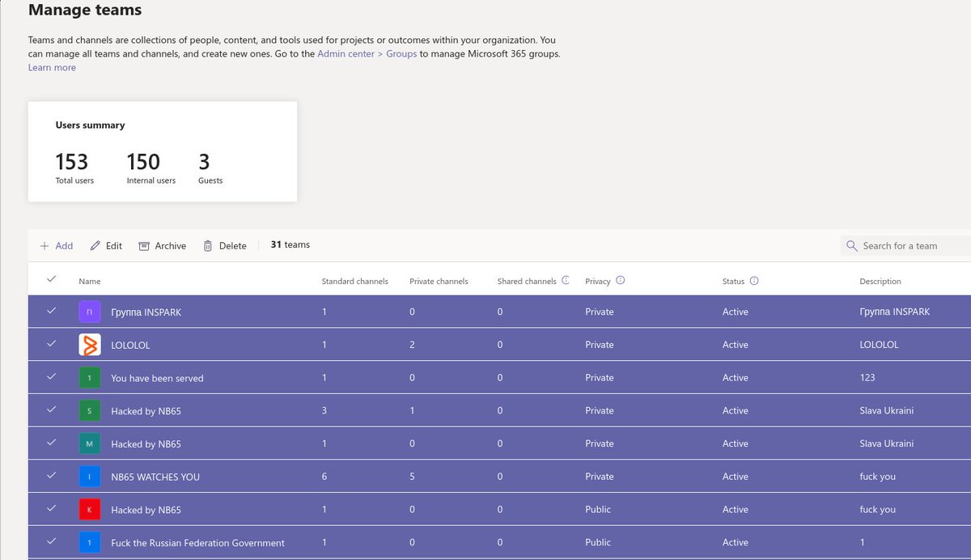Screen dimensions: 971x560
Task: Click Public privacy cell of Fuck the Russian Federation Government
Action: click(598, 542)
